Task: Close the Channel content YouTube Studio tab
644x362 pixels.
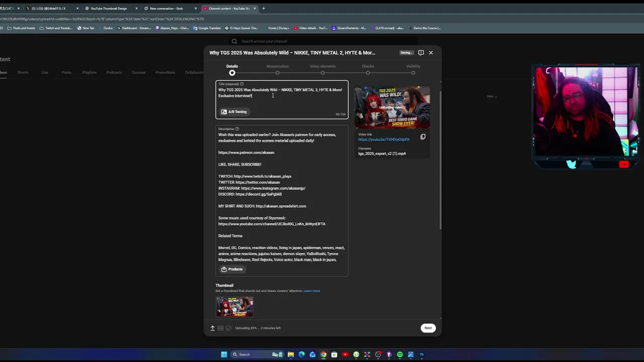Action: click(x=255, y=9)
